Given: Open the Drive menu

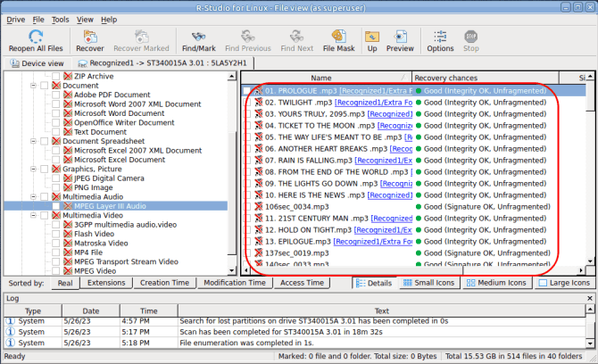Looking at the screenshot, I should (16, 20).
